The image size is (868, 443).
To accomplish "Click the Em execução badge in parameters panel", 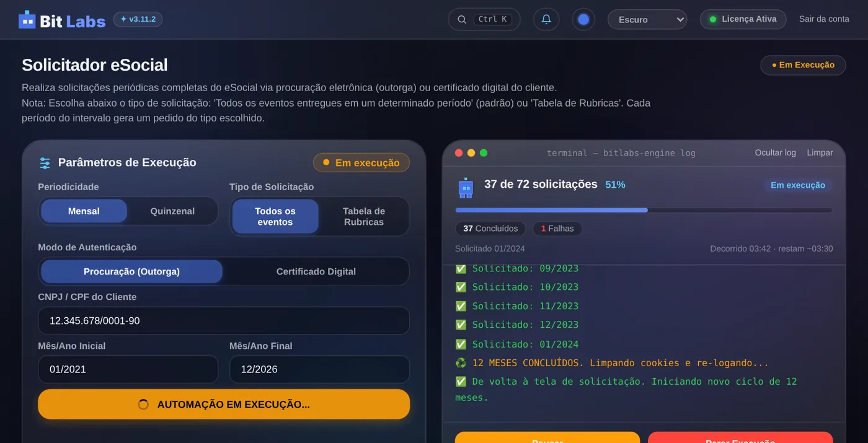I will click(x=361, y=163).
